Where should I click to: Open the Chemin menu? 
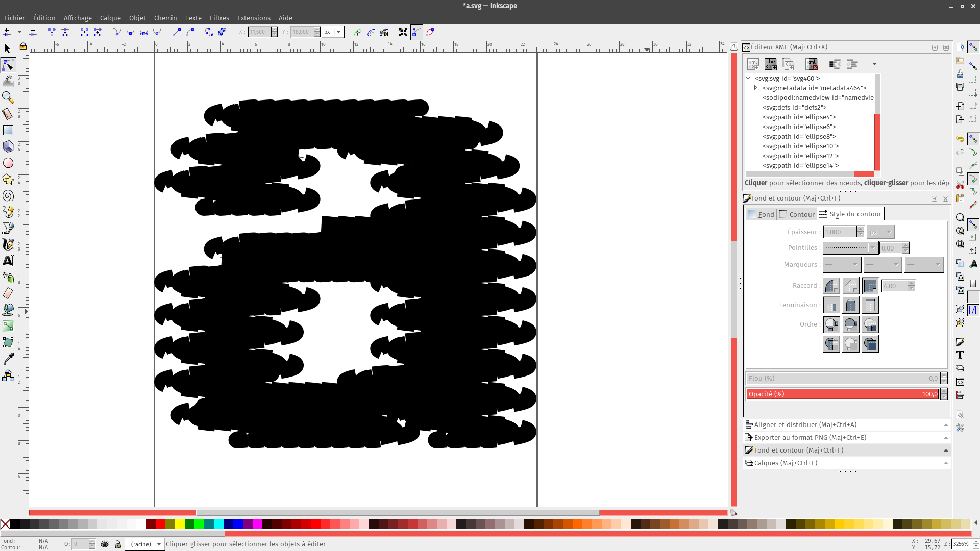pyautogui.click(x=165, y=18)
